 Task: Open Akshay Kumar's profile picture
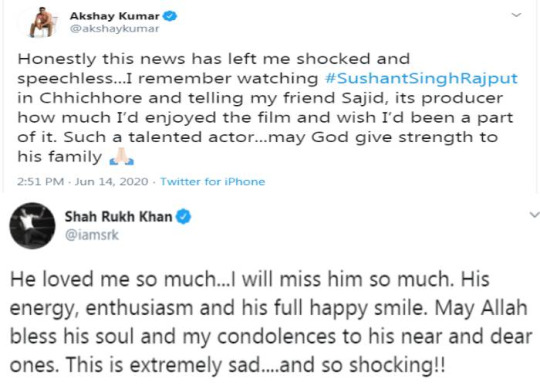pyautogui.click(x=42, y=22)
